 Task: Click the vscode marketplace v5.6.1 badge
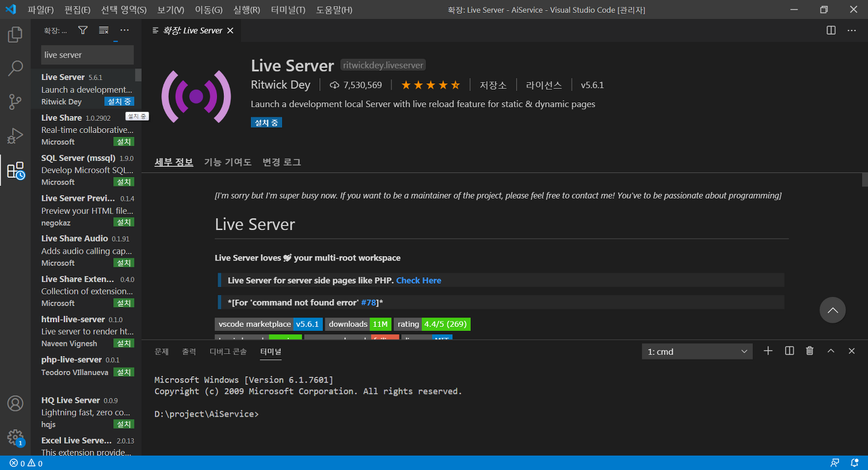tap(269, 324)
